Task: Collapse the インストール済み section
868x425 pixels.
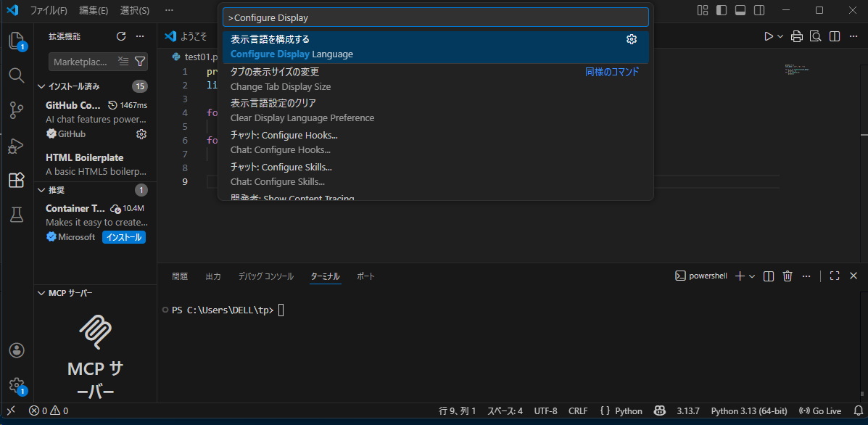Action: (x=41, y=86)
